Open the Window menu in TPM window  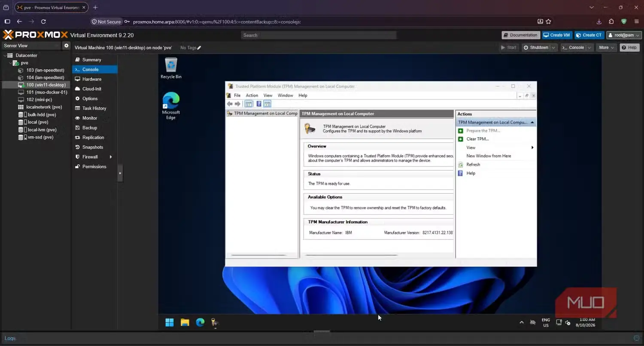[x=286, y=96]
